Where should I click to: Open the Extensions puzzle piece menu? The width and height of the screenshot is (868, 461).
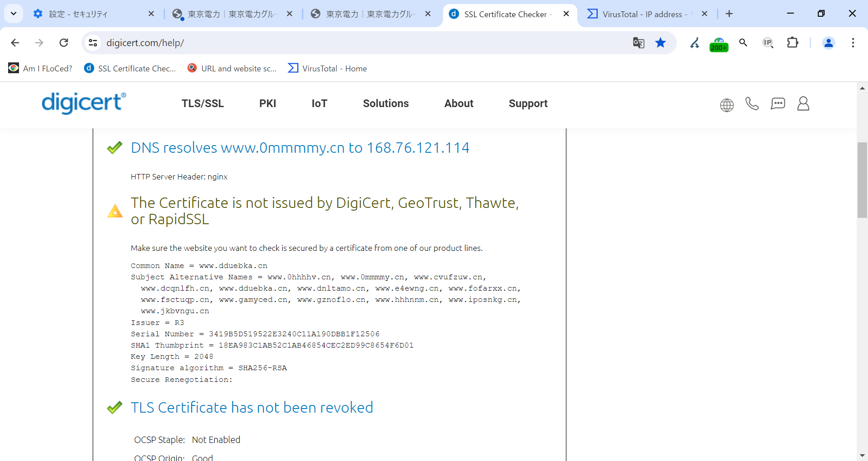tap(793, 43)
